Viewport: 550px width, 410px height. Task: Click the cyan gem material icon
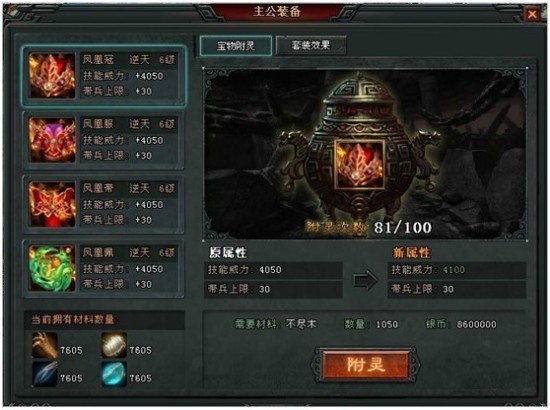pos(114,374)
